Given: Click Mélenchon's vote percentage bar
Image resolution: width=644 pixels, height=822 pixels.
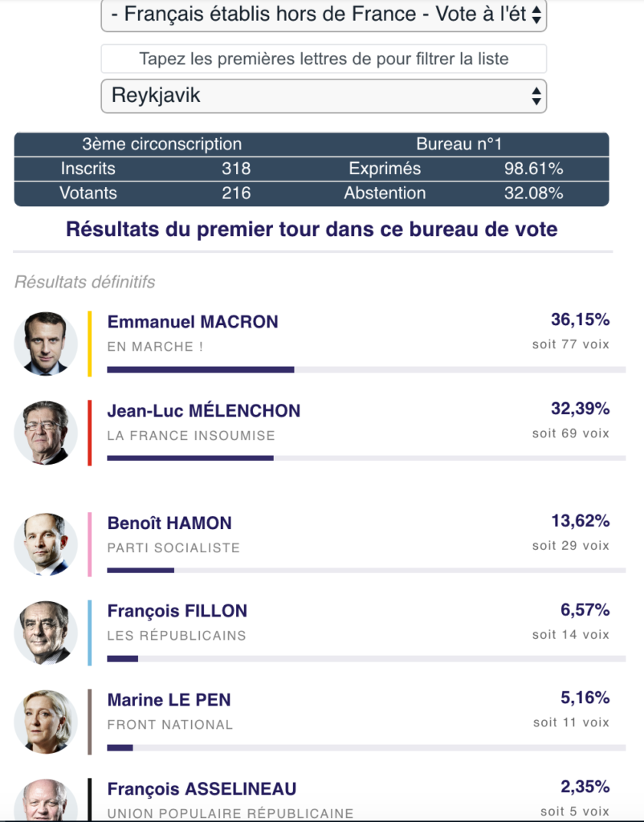Looking at the screenshot, I should coord(365,458).
